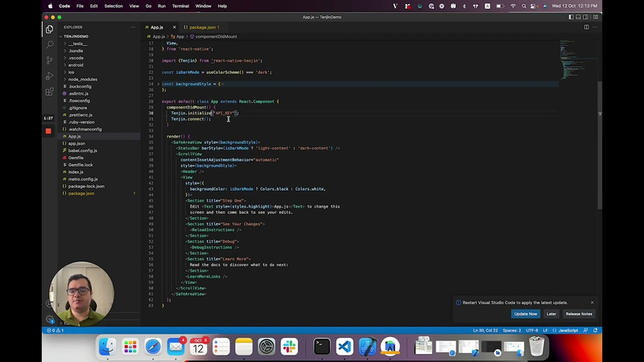Open Mail from the Dock

pos(175,347)
